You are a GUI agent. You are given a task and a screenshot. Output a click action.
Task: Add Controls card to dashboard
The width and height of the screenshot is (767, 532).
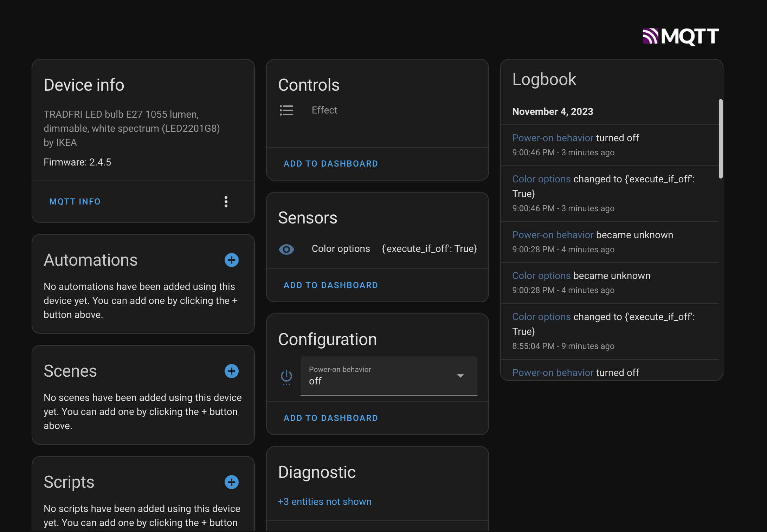[330, 164]
